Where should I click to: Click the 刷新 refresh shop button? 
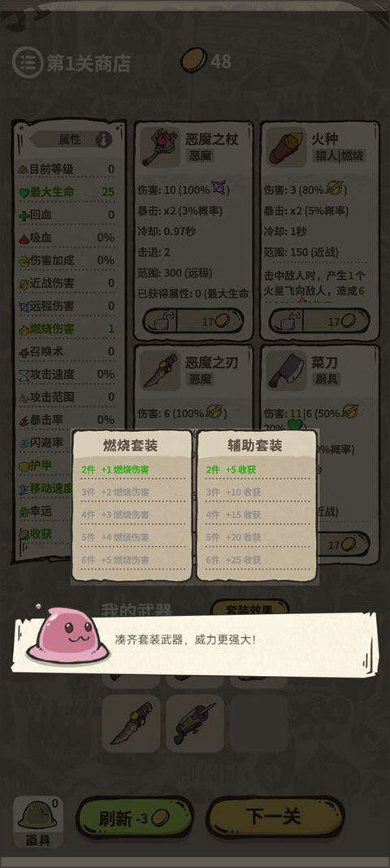(x=134, y=818)
